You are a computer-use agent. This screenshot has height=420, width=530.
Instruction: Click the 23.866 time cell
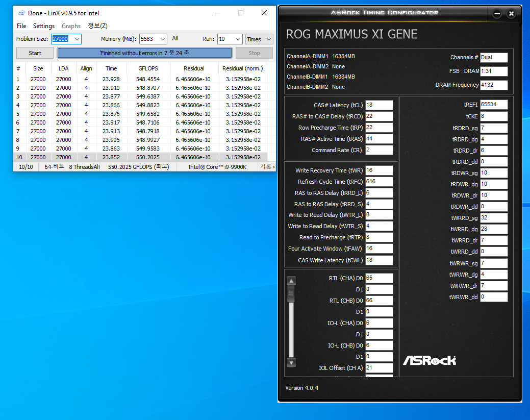[x=111, y=105]
